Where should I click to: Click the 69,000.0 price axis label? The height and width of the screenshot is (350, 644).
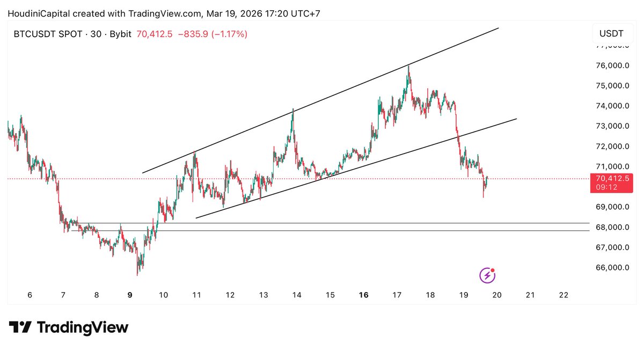[612, 207]
